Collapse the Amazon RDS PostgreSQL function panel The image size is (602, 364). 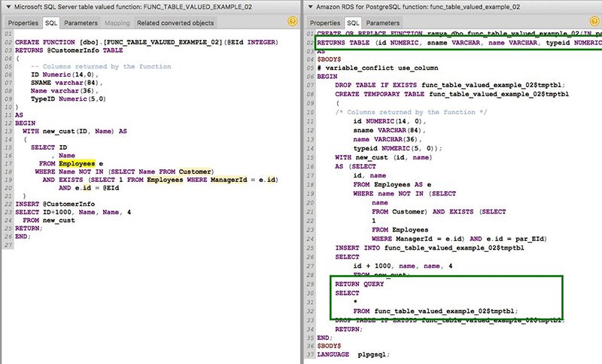(310, 7)
